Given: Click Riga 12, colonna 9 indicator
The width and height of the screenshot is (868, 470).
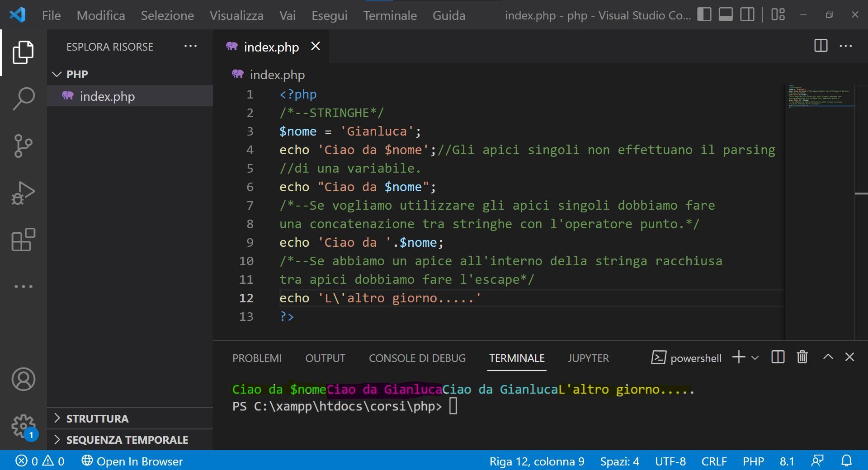Looking at the screenshot, I should [537, 461].
